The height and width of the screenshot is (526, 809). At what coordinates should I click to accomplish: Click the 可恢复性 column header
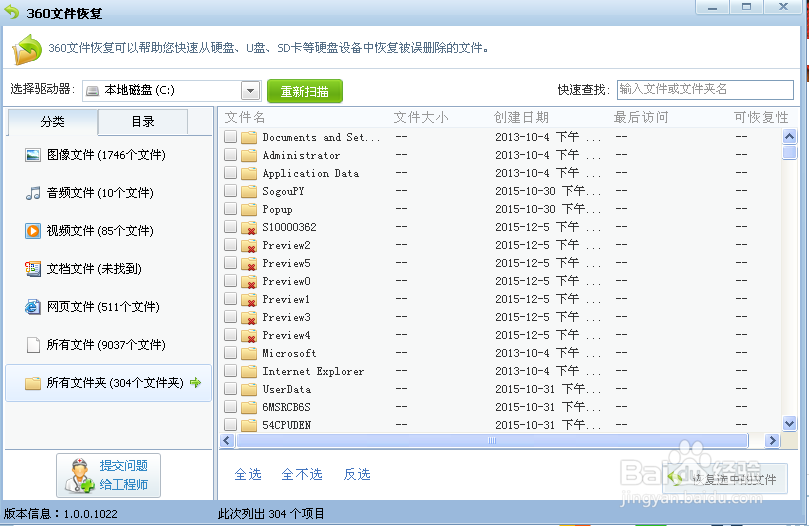coord(761,118)
